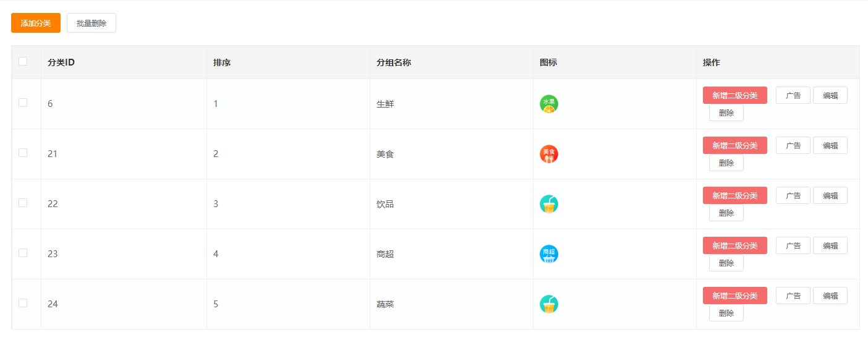Click 删除 in the 蔬菜 row
Image resolution: width=868 pixels, height=353 pixels.
726,313
